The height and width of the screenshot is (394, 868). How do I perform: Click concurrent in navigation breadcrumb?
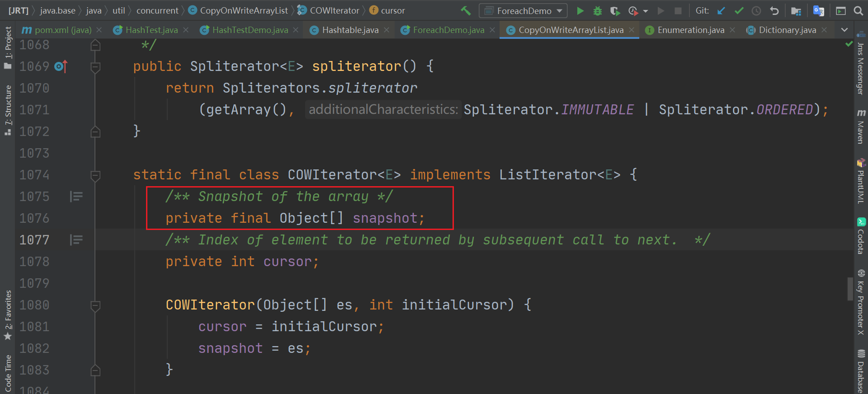157,10
